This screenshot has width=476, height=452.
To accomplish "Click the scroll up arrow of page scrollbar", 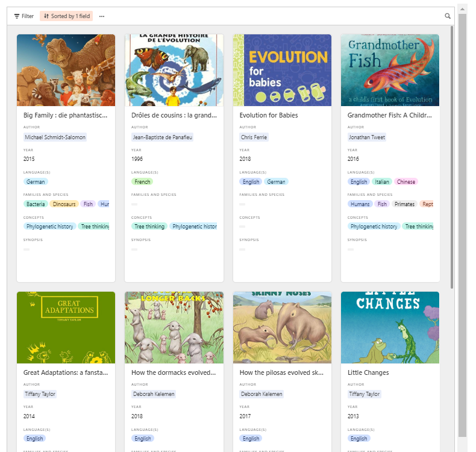I will [x=462, y=9].
